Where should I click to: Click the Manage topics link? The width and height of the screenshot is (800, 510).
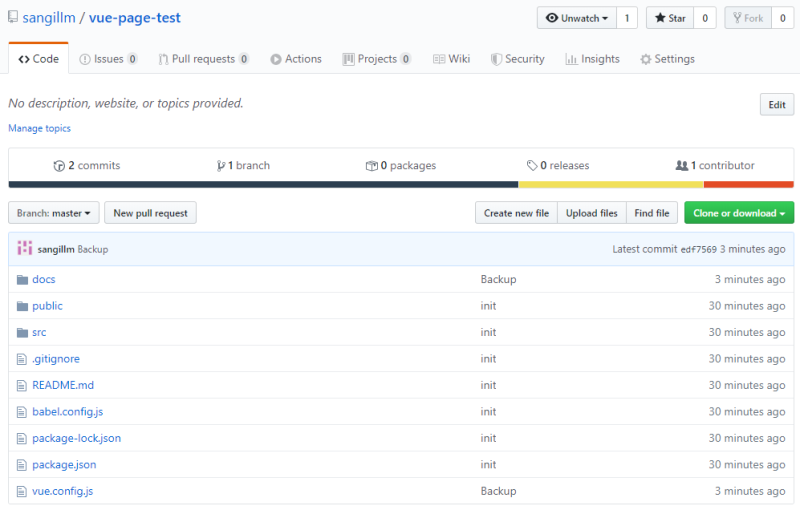[x=39, y=129]
